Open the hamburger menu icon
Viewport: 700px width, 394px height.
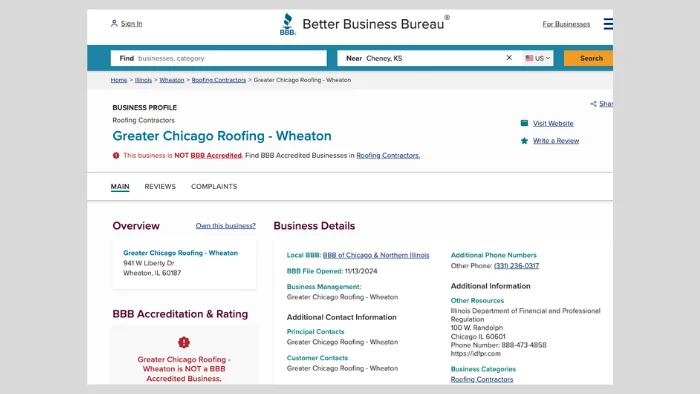(x=608, y=24)
